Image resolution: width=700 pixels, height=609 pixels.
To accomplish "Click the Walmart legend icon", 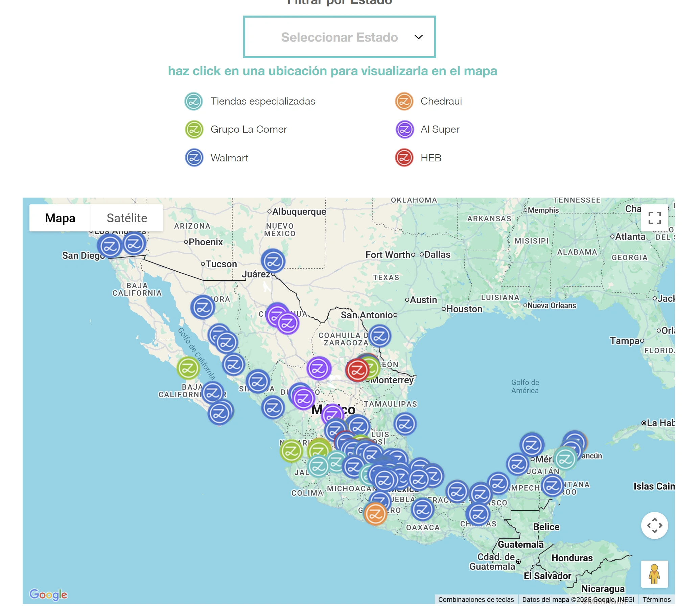I will pos(194,158).
